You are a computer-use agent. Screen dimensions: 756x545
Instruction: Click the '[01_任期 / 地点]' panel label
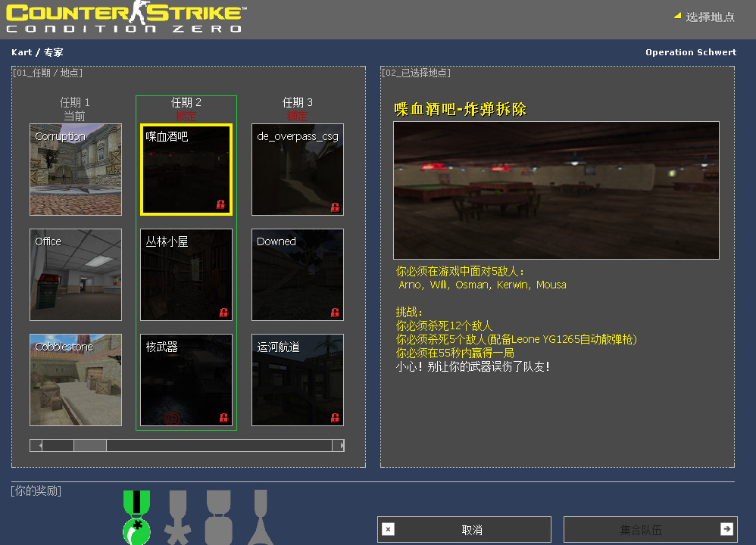click(47, 73)
